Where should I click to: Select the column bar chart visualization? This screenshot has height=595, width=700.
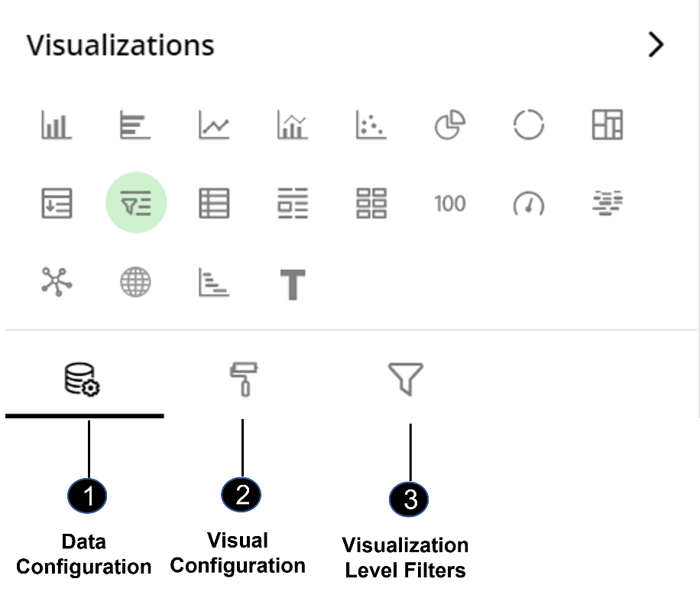(x=57, y=125)
